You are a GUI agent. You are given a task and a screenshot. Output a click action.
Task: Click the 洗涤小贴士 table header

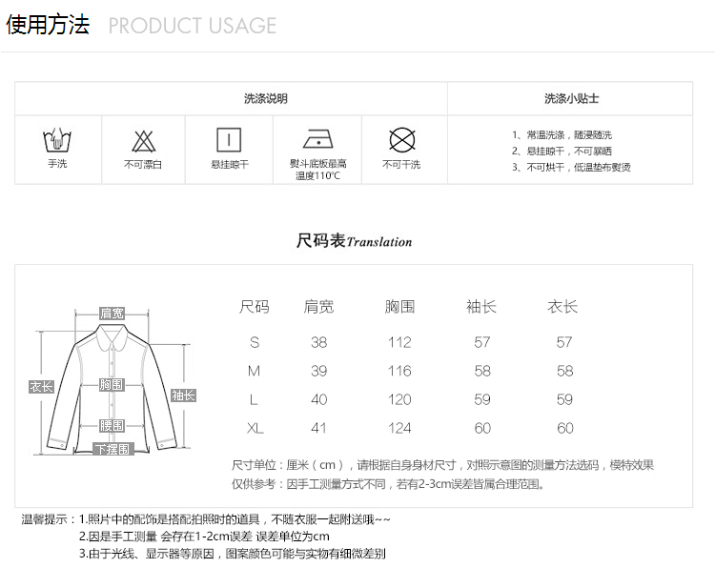571,98
